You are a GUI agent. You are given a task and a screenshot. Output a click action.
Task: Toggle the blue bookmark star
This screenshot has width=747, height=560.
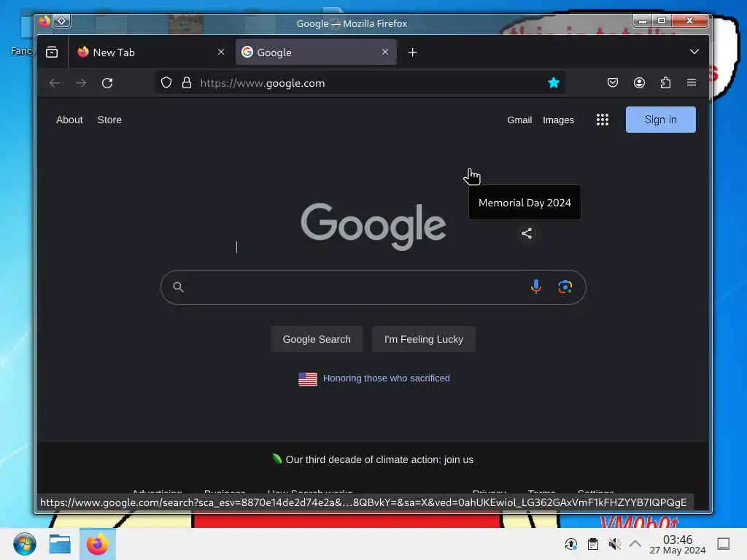pyautogui.click(x=553, y=83)
